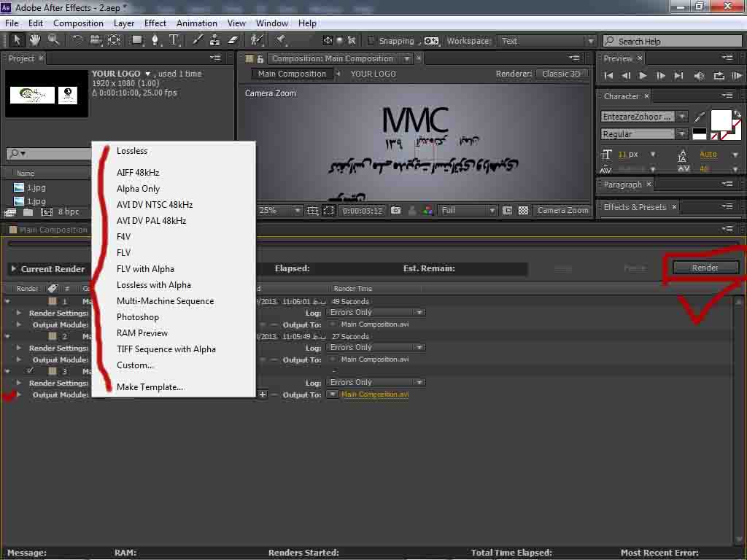Click the Interpret Footage icon
This screenshot has width=747, height=560.
(x=10, y=212)
